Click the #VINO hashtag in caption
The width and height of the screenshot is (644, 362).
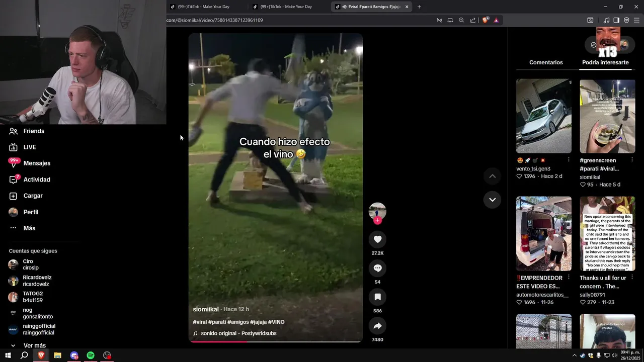[276, 322]
